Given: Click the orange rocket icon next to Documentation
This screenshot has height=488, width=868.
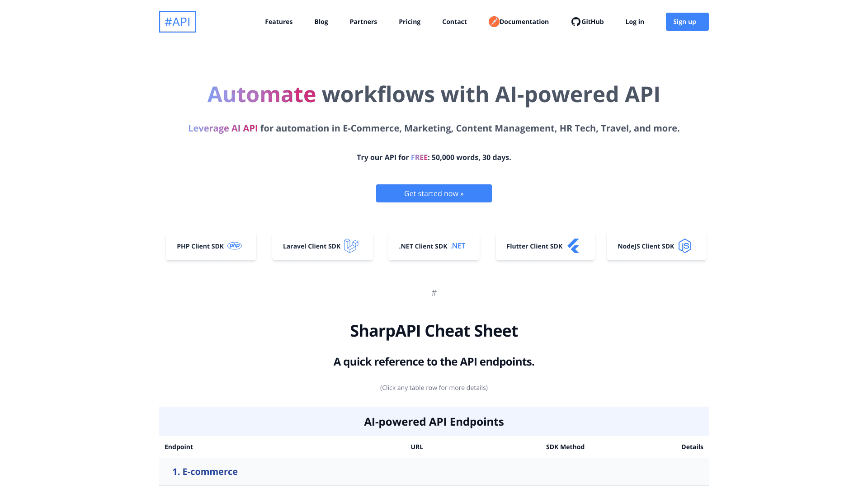Looking at the screenshot, I should tap(494, 21).
